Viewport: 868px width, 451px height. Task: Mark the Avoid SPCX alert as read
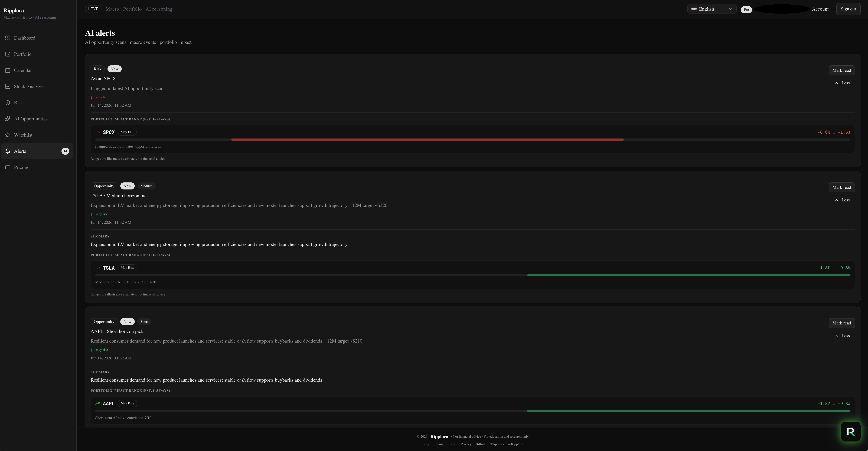click(x=841, y=70)
